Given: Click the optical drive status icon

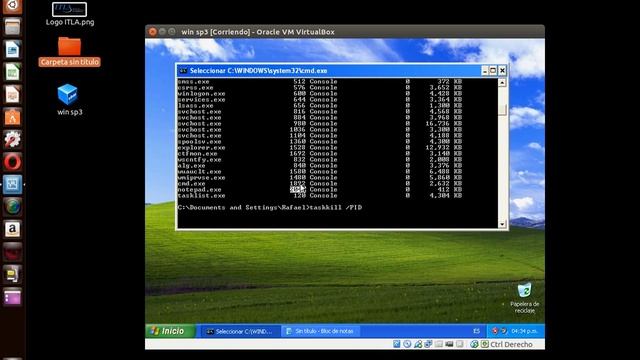Looking at the screenshot, I should [407, 344].
